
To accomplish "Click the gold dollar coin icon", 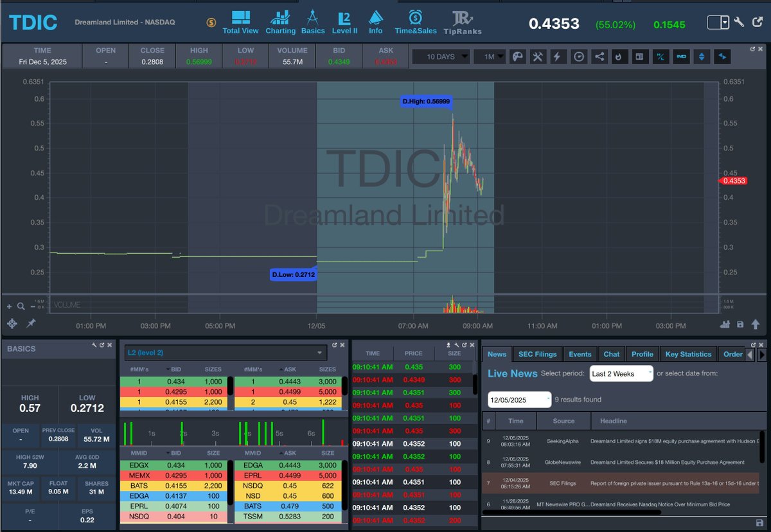I will (x=211, y=22).
